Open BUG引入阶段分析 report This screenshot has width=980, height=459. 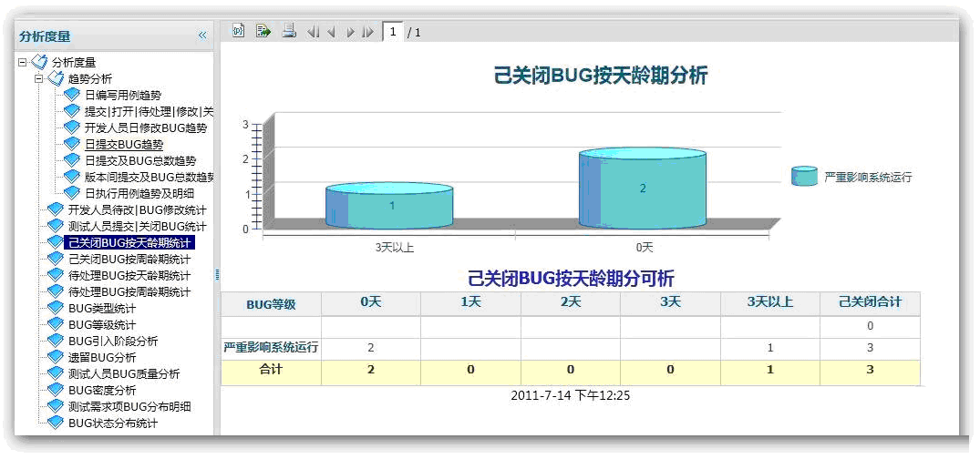point(113,341)
